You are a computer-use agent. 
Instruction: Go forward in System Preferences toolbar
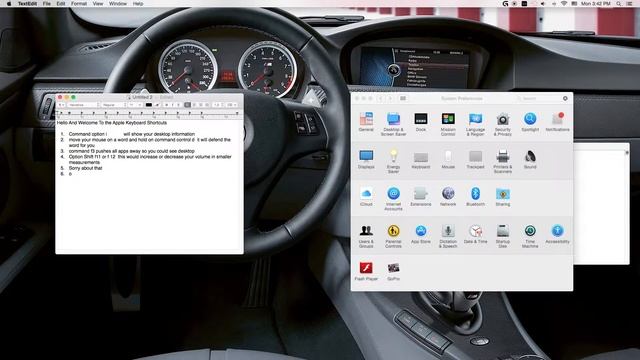[390, 98]
